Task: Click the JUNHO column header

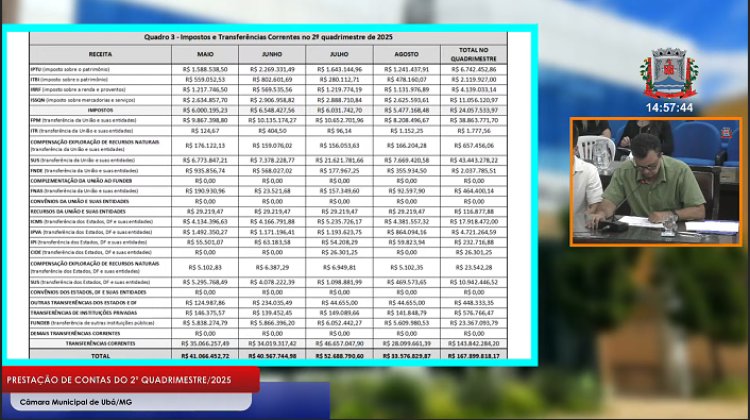Action: pyautogui.click(x=271, y=52)
